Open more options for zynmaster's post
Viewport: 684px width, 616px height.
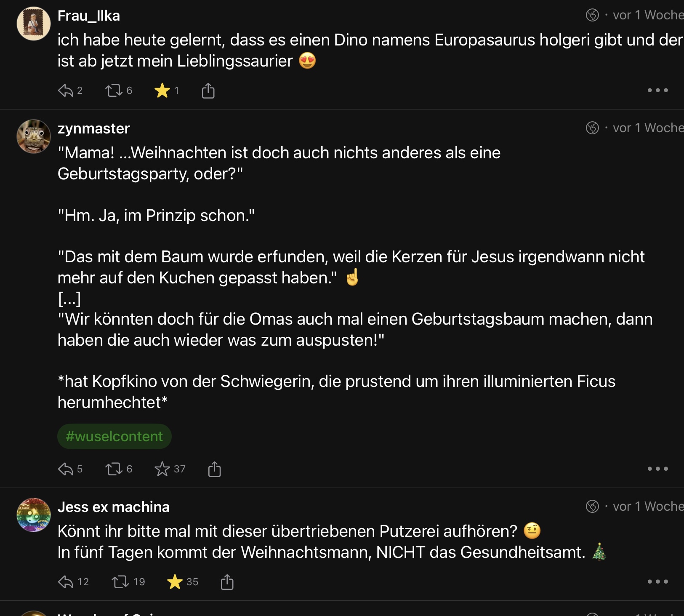(657, 469)
